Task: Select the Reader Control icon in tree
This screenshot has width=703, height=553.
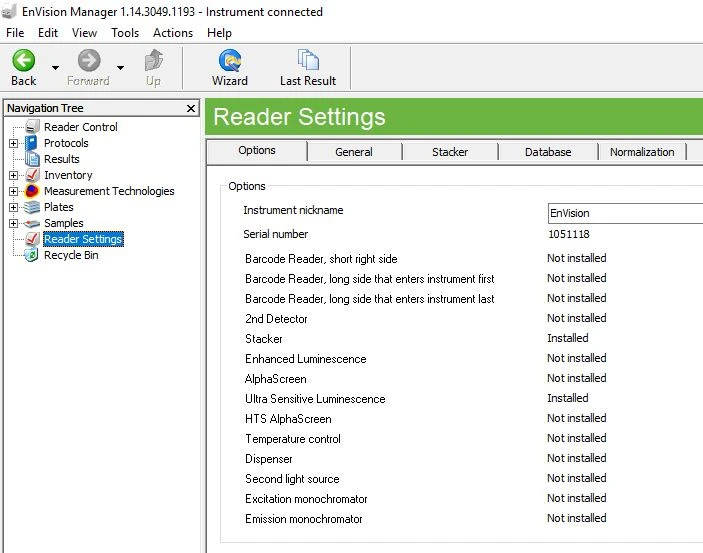Action: coord(32,127)
